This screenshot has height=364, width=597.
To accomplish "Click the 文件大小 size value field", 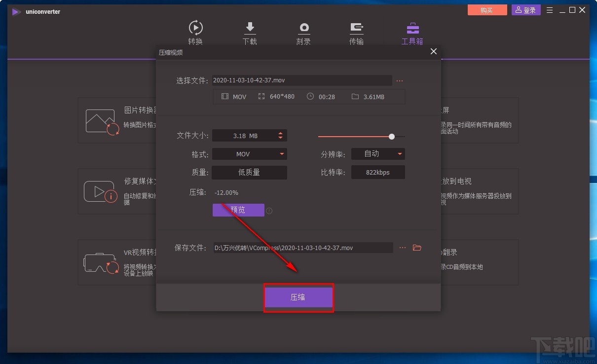I will coord(245,136).
